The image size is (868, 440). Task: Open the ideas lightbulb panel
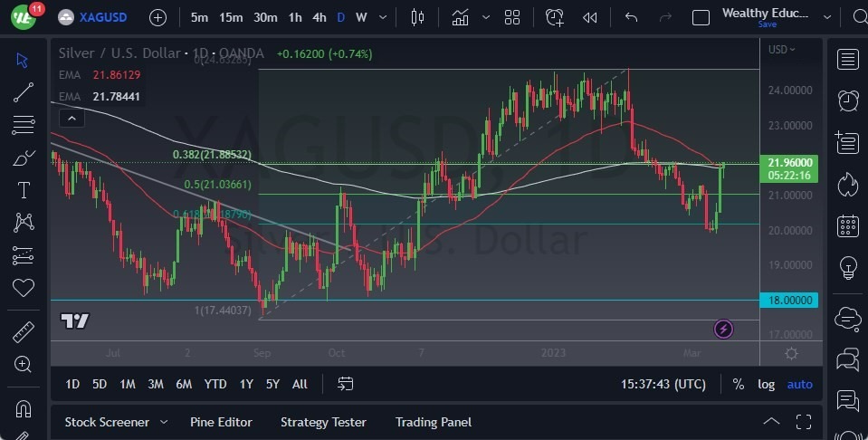coord(847,268)
